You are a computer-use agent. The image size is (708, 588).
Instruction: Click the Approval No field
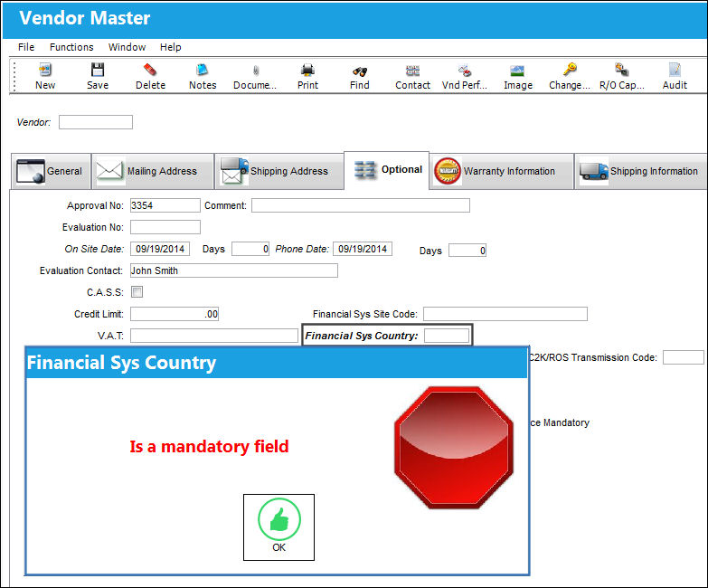(165, 205)
